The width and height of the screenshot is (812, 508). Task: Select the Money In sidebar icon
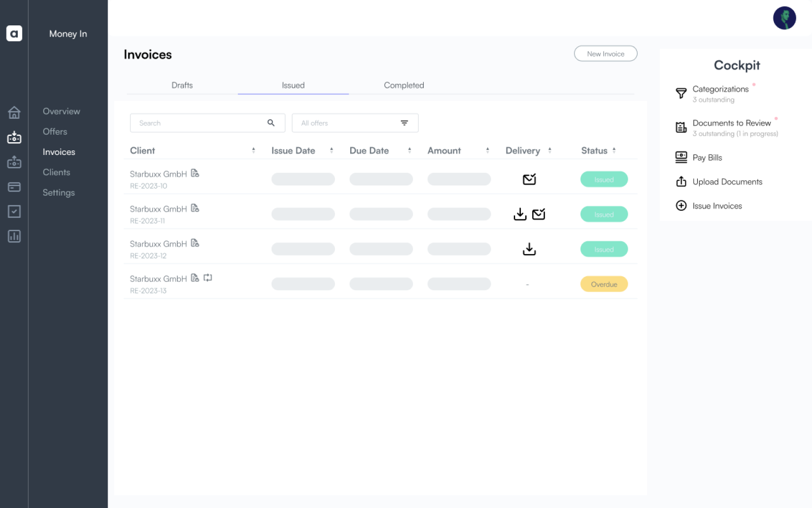pos(14,138)
